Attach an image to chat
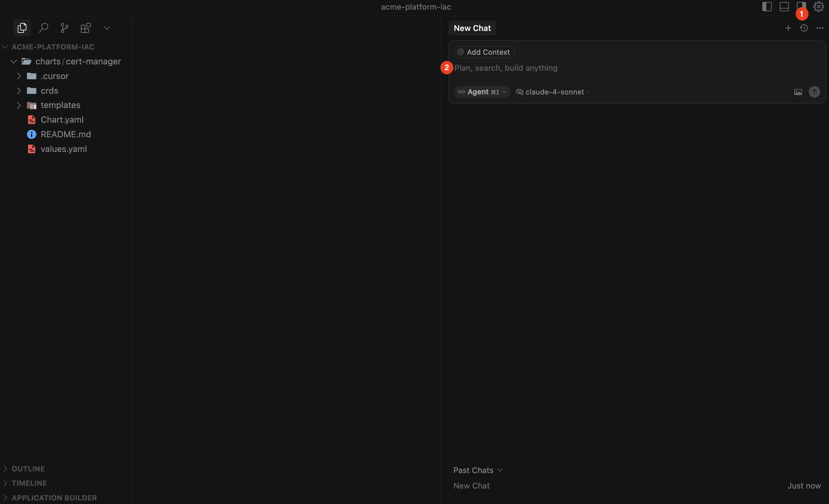The width and height of the screenshot is (829, 504). tap(798, 92)
